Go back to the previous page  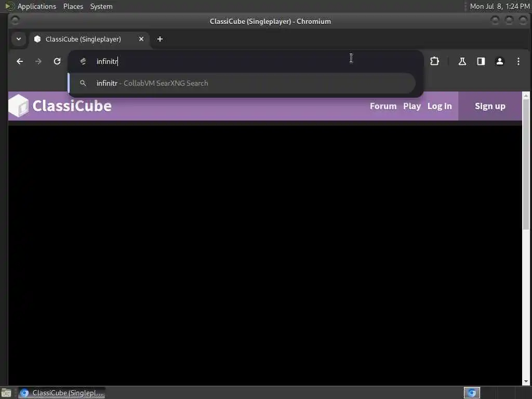(20, 61)
